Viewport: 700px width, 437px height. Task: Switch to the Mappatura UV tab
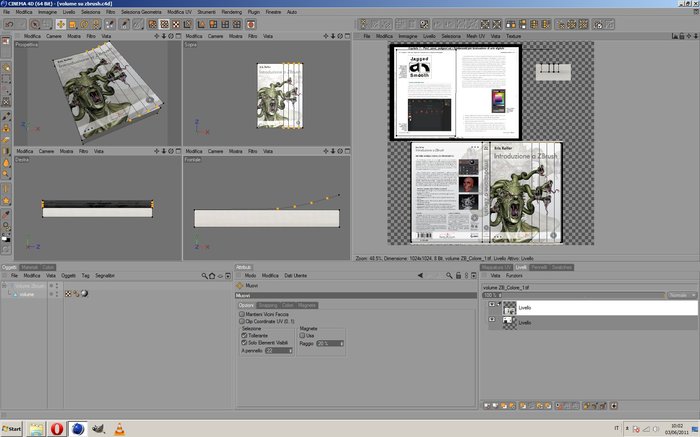tap(496, 267)
